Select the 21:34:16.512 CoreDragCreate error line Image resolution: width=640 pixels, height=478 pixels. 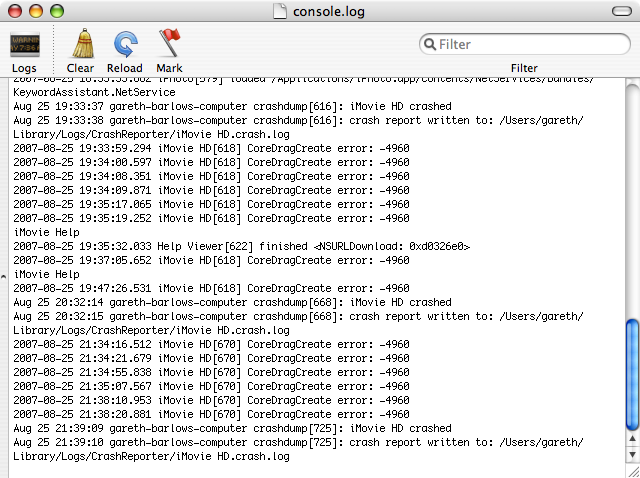click(x=211, y=345)
